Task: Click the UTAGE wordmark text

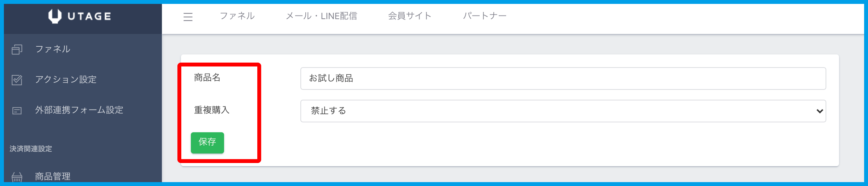Action: click(x=89, y=16)
